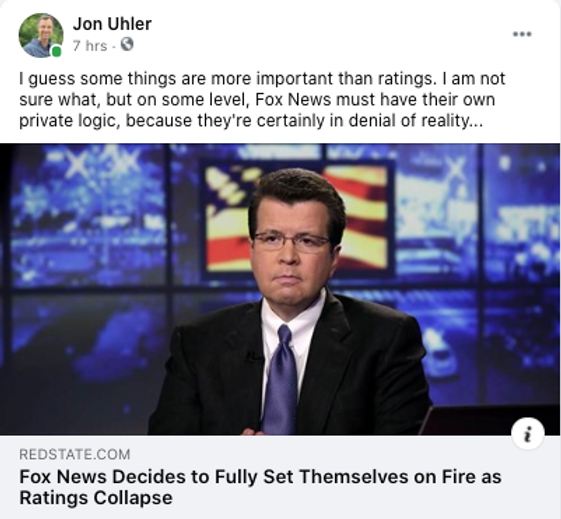This screenshot has width=561, height=519.
Task: Click the green online status dot
Action: 56,52
